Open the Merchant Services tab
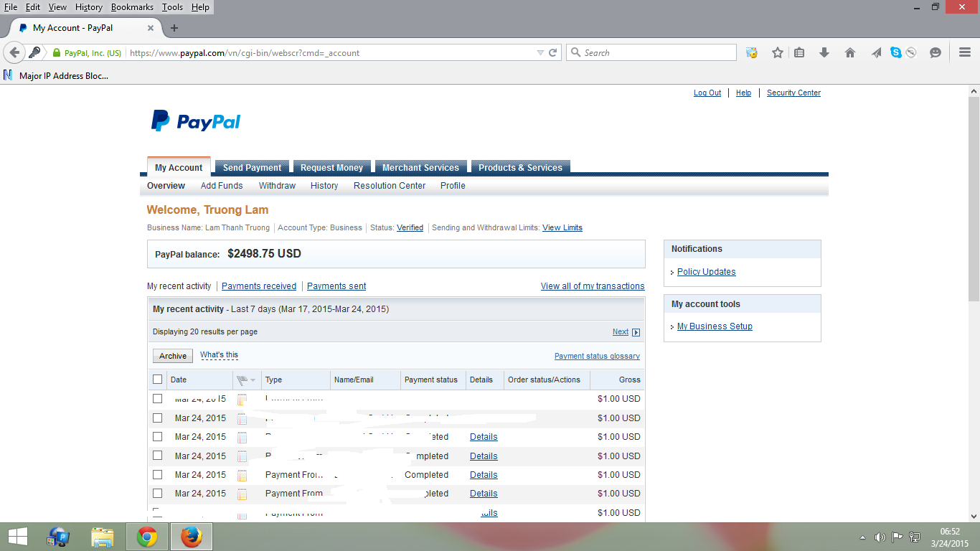 [420, 167]
